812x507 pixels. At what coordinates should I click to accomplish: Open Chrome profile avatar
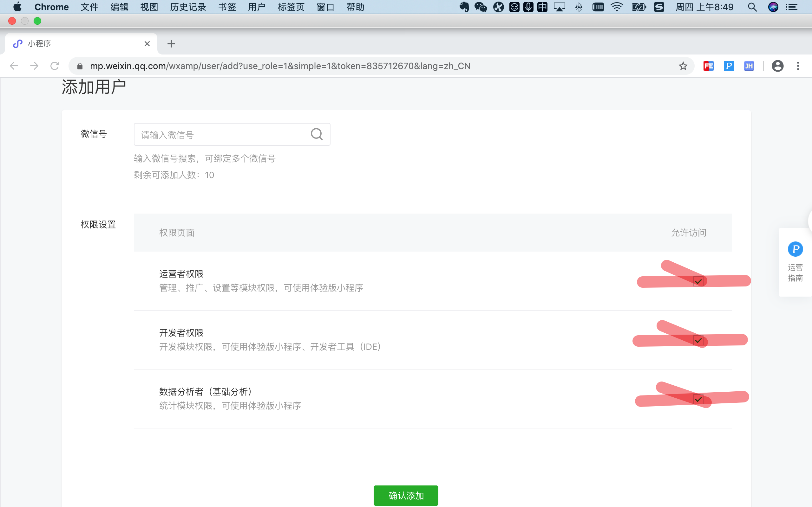[777, 66]
